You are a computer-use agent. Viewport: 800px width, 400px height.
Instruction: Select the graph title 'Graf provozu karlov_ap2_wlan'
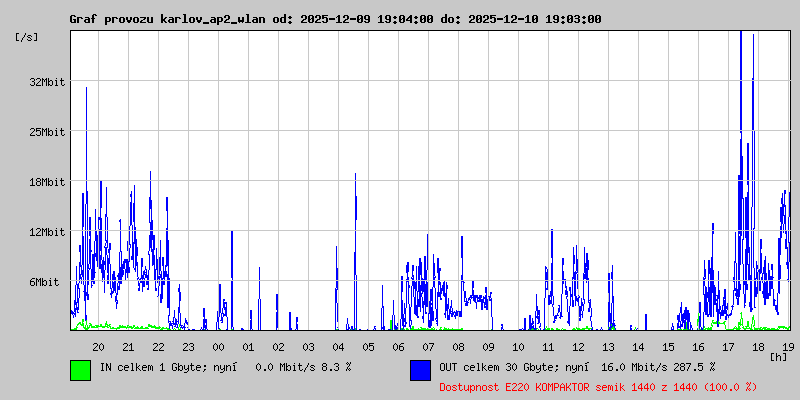(167, 19)
